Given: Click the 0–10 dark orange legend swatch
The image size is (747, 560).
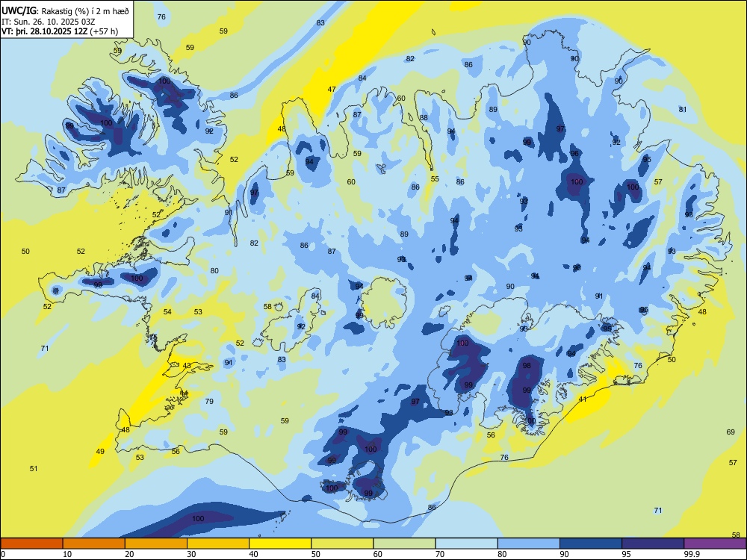Looking at the screenshot, I should click(31, 544).
